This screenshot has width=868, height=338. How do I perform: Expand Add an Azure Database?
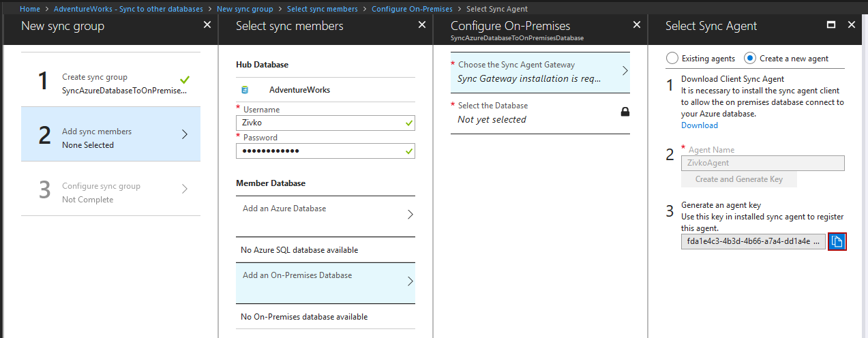point(325,214)
